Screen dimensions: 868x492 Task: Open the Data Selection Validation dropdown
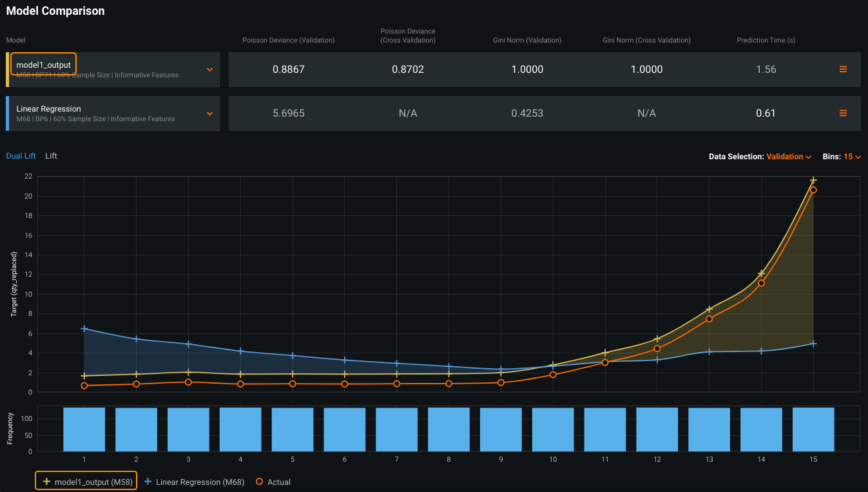click(x=789, y=157)
